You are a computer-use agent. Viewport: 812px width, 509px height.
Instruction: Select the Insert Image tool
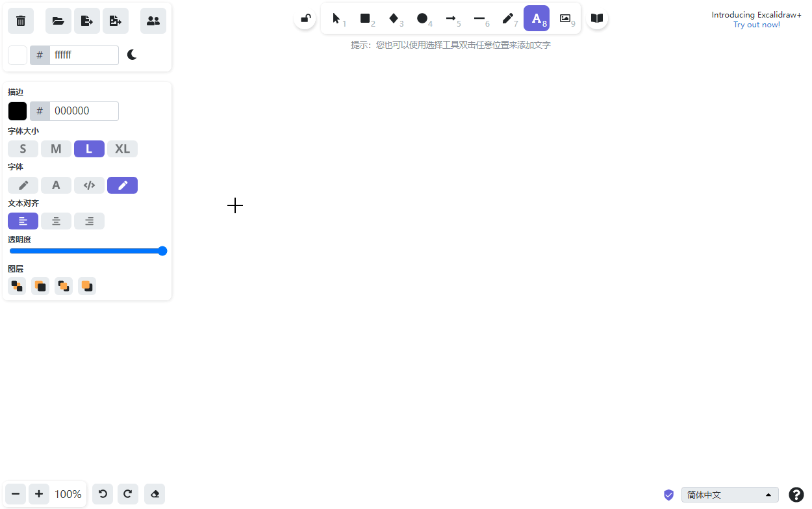(x=565, y=19)
